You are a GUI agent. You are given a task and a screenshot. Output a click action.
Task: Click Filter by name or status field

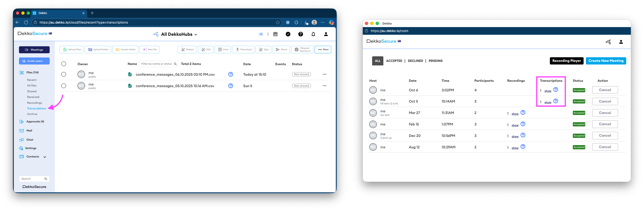[x=159, y=64]
